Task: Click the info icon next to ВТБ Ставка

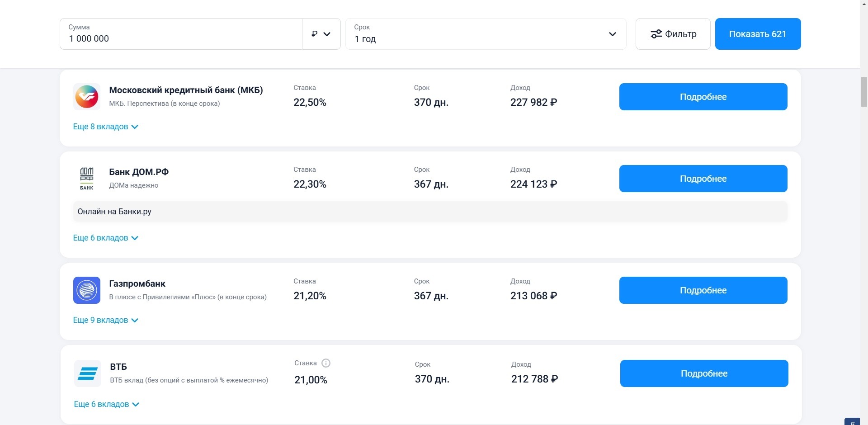Action: pyautogui.click(x=326, y=363)
